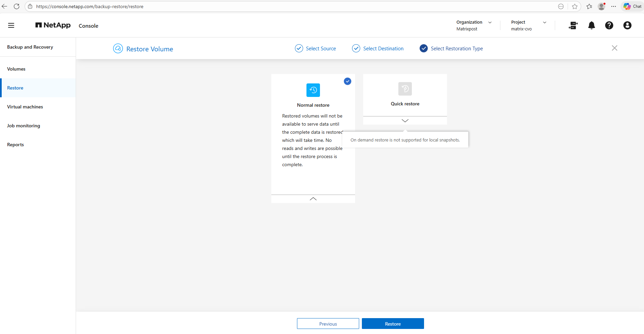The width and height of the screenshot is (644, 334).
Task: Open the notifications bell
Action: tap(592, 25)
